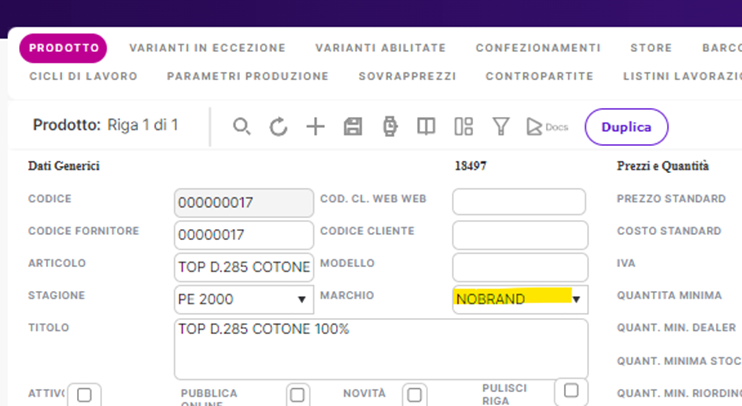The width and height of the screenshot is (742, 406).
Task: Open the Docs icon
Action: pyautogui.click(x=546, y=127)
